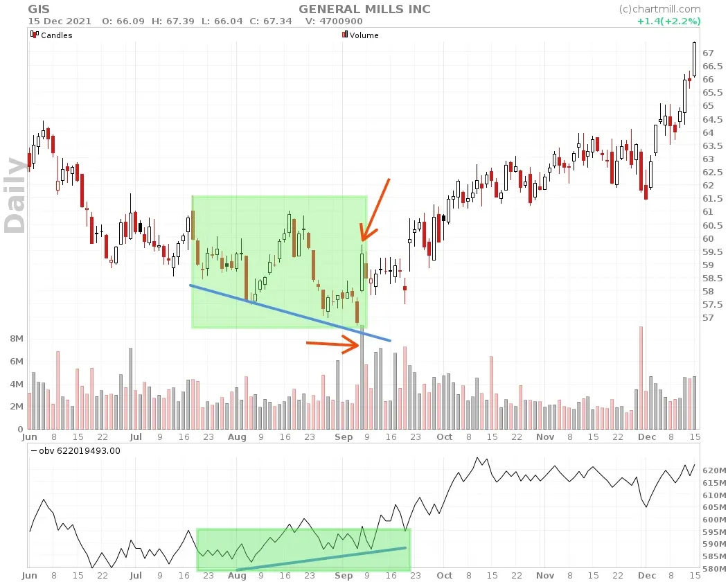Click the high price H: 67.39
728x582 pixels.
pyautogui.click(x=173, y=21)
